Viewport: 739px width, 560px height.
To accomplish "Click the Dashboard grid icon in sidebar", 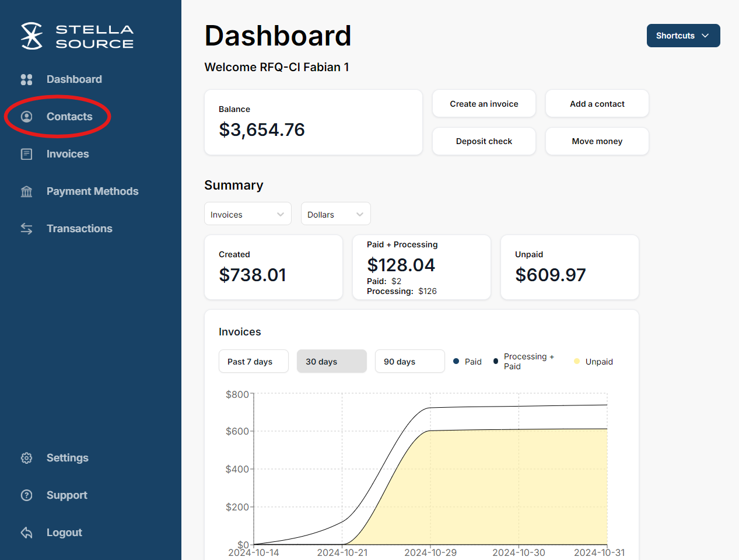I will [27, 79].
